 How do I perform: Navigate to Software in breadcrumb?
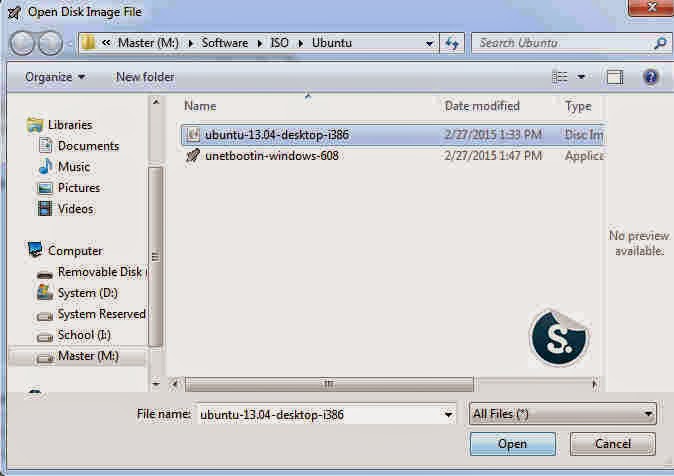[x=225, y=43]
